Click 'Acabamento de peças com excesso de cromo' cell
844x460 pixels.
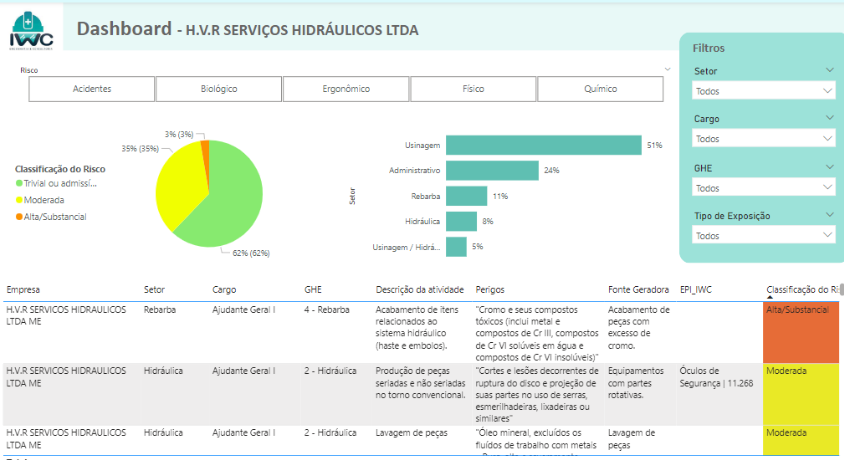(638, 328)
